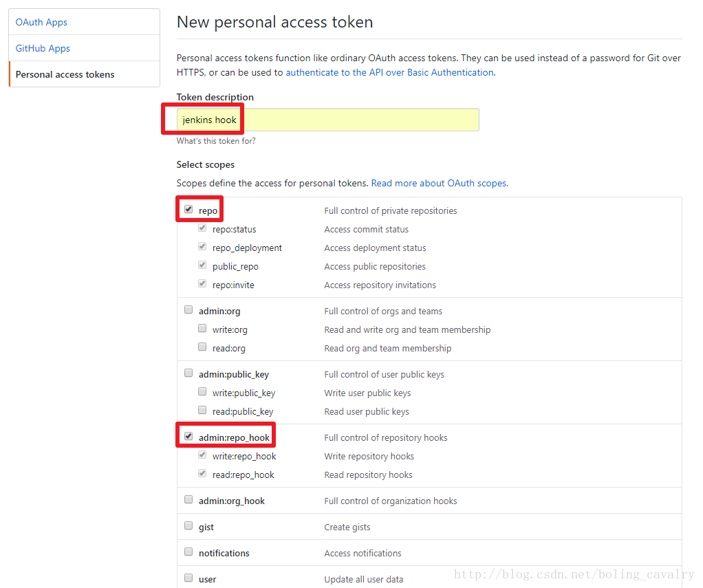Click Read more about OAuth scopes link

440,184
